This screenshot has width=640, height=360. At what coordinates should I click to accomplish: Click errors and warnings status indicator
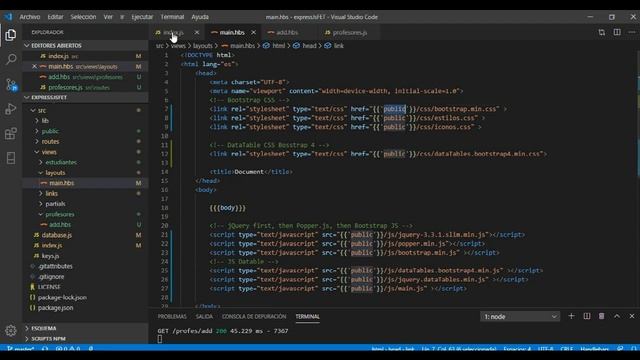68,349
